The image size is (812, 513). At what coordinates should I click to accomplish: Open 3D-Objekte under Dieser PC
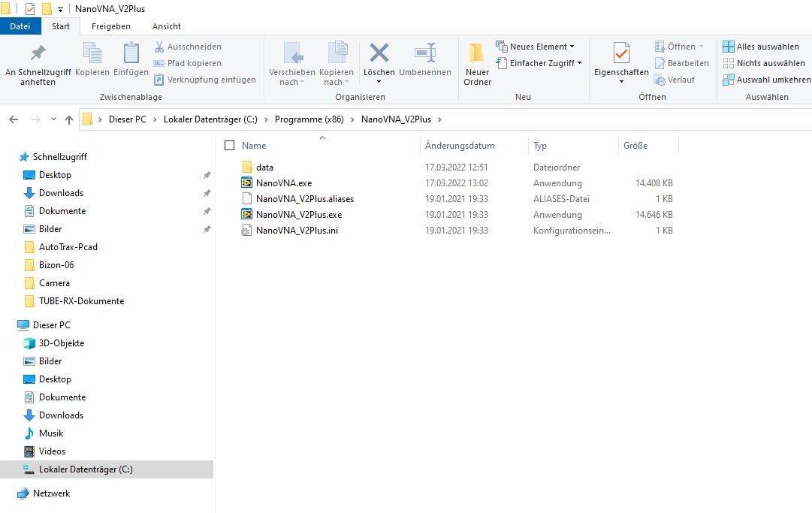click(61, 343)
